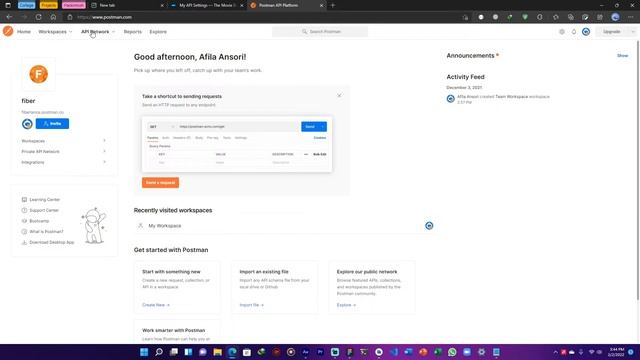Click the orange Send a request button
This screenshot has width=640, height=360.
point(160,182)
